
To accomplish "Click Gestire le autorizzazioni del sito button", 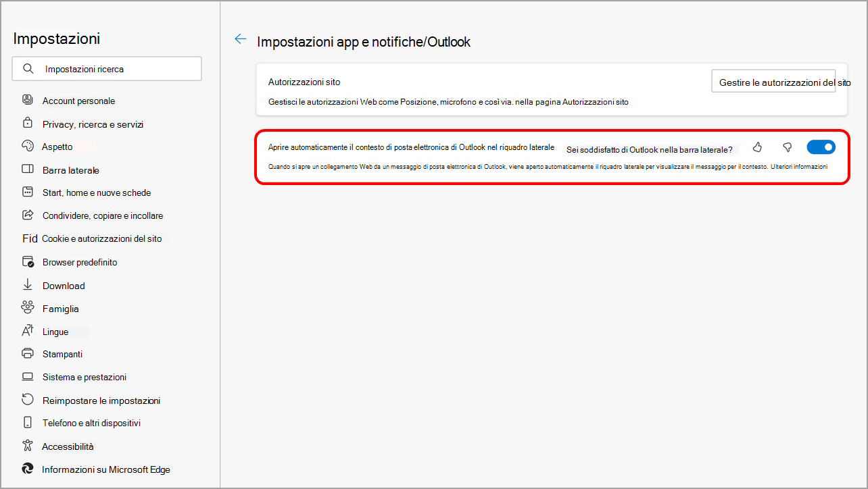I will click(x=773, y=81).
